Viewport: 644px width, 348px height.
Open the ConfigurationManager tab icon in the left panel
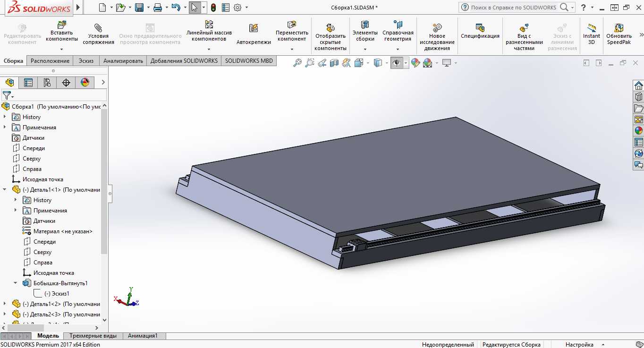click(47, 83)
